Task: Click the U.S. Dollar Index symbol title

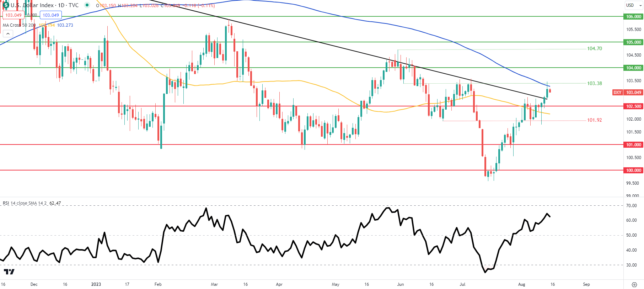Action: click(44, 5)
